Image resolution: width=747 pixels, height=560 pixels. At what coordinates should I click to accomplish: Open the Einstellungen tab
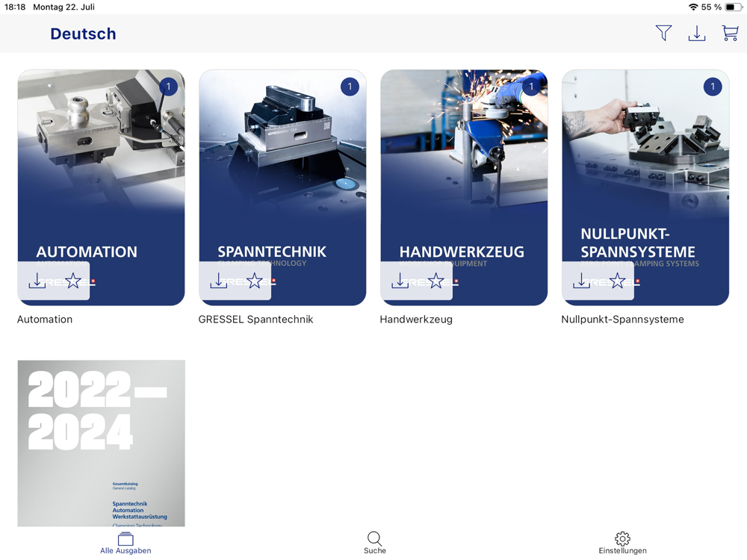(x=623, y=544)
